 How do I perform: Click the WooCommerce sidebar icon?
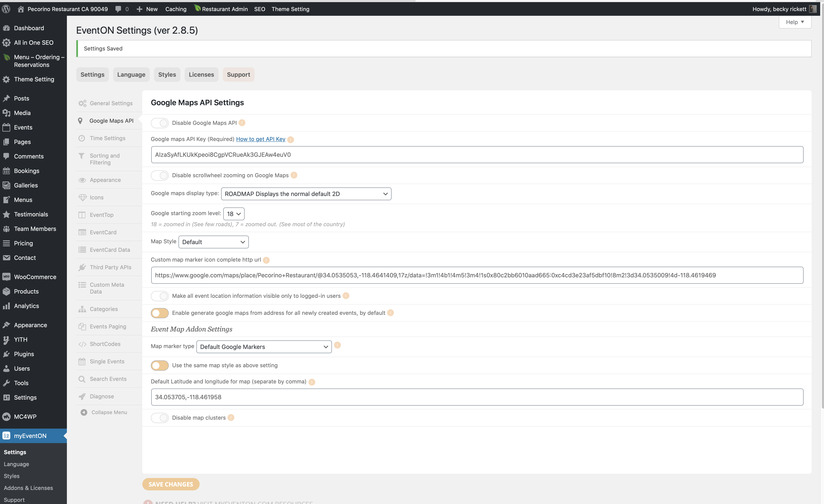(x=6, y=277)
